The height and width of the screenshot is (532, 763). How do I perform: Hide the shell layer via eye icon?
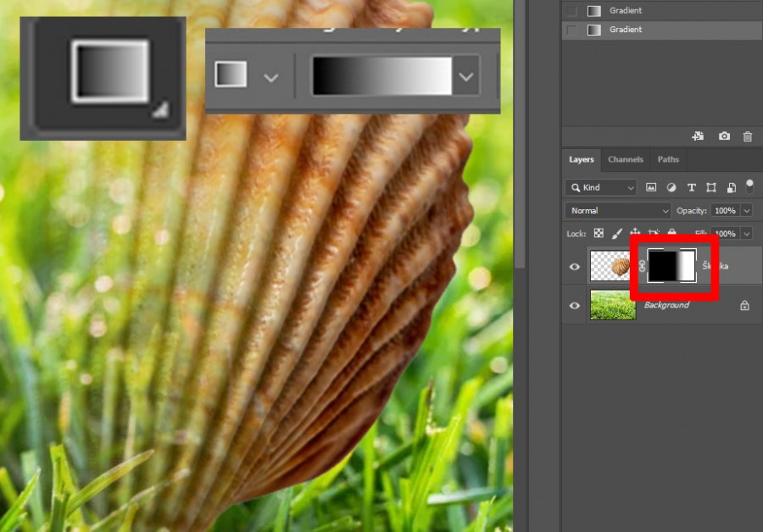click(x=575, y=267)
